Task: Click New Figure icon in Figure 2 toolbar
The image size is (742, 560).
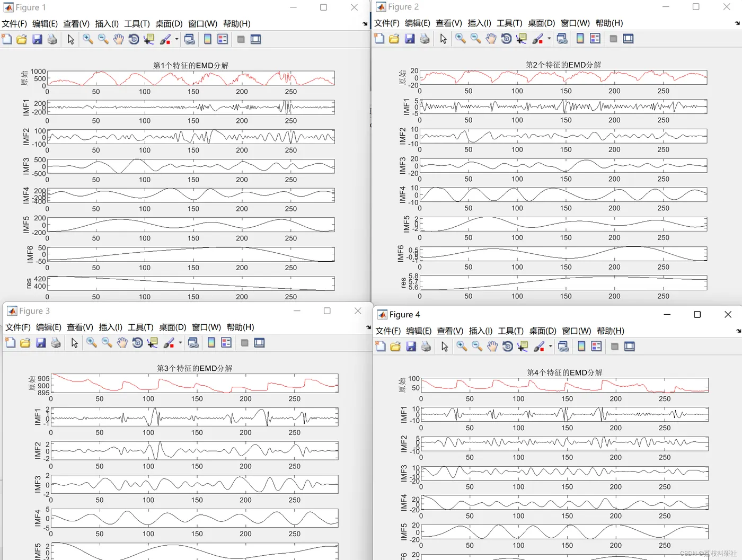Action: click(379, 39)
